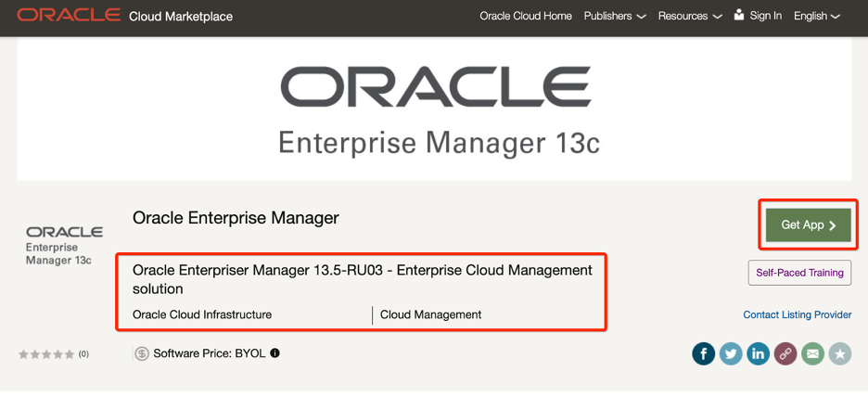The height and width of the screenshot is (397, 868).
Task: Expand the Publishers dropdown menu
Action: click(x=614, y=16)
